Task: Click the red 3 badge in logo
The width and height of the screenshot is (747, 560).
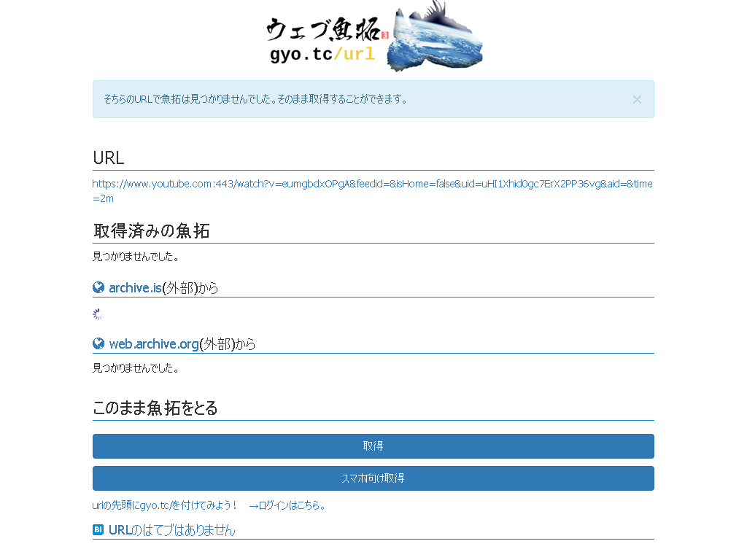Action: click(x=384, y=34)
